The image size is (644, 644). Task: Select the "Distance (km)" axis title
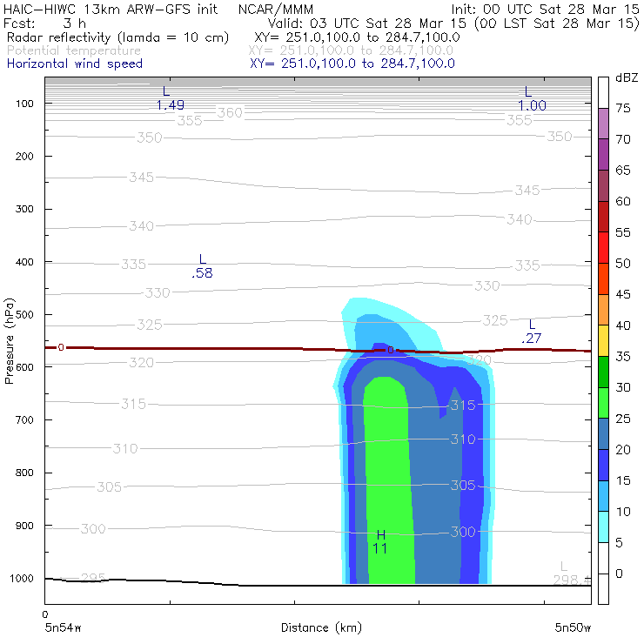321,627
